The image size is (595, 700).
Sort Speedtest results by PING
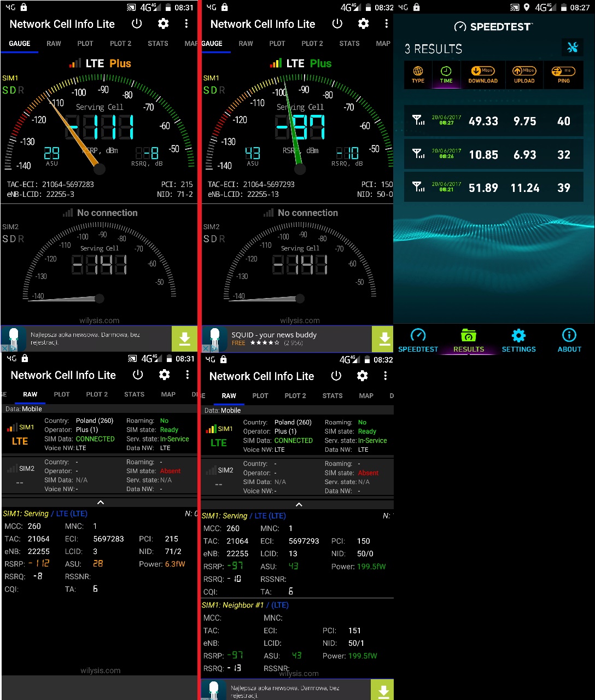pos(564,75)
